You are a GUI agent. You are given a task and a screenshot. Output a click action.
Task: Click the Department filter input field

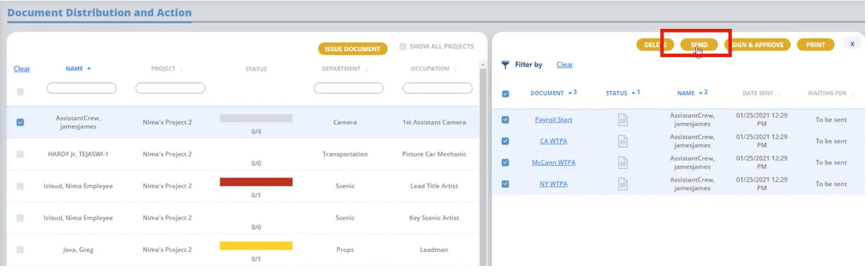point(349,88)
